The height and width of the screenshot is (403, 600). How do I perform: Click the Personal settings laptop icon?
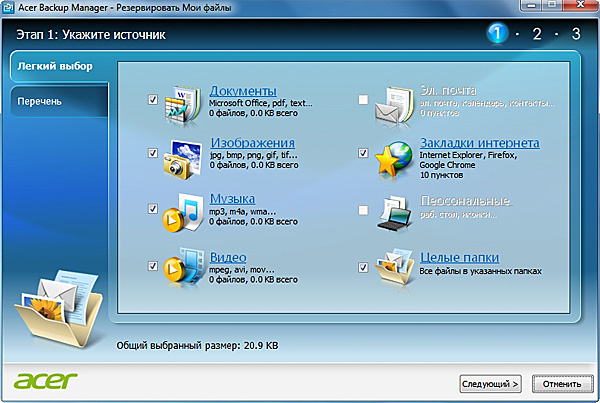pyautogui.click(x=392, y=210)
